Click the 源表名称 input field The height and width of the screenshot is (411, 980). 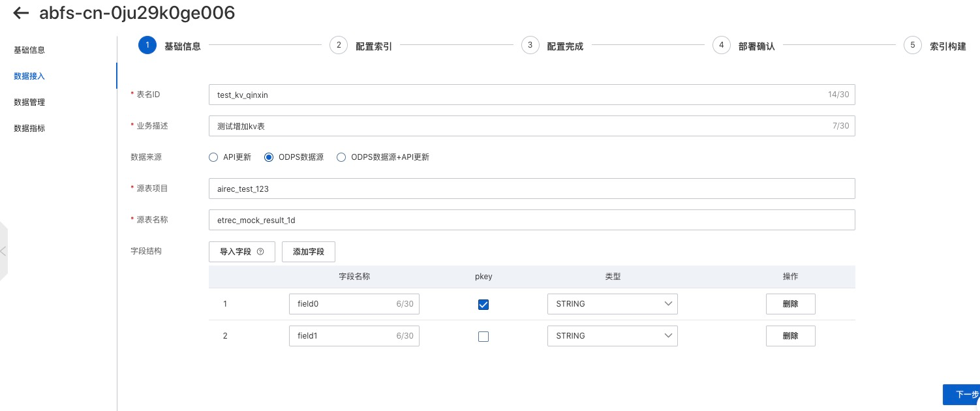pyautogui.click(x=532, y=220)
